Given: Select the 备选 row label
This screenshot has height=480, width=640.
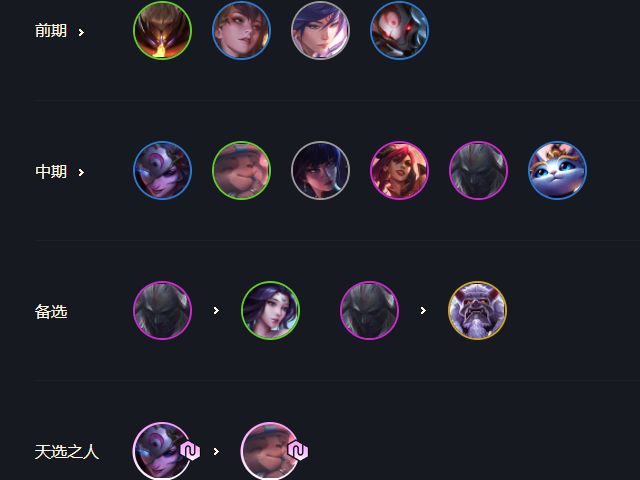Looking at the screenshot, I should coord(51,311).
